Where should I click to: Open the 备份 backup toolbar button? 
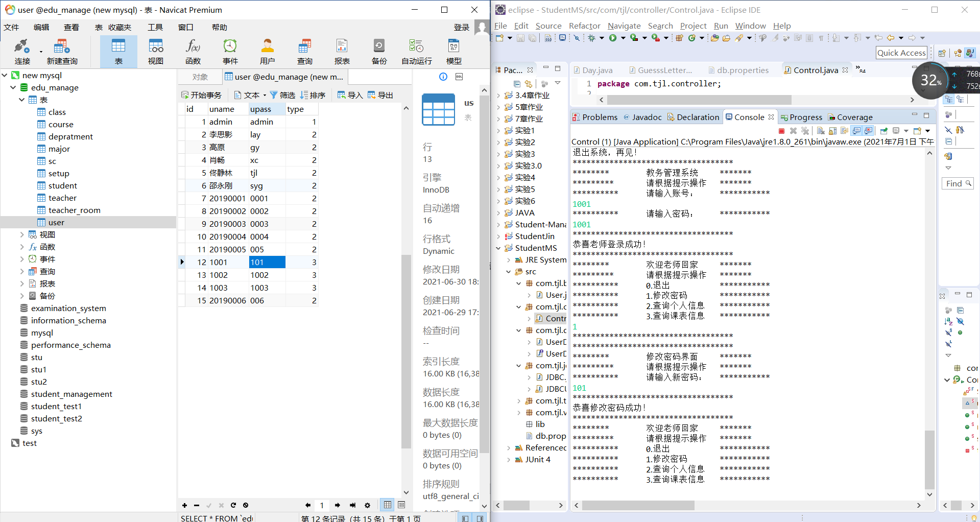[x=379, y=52]
